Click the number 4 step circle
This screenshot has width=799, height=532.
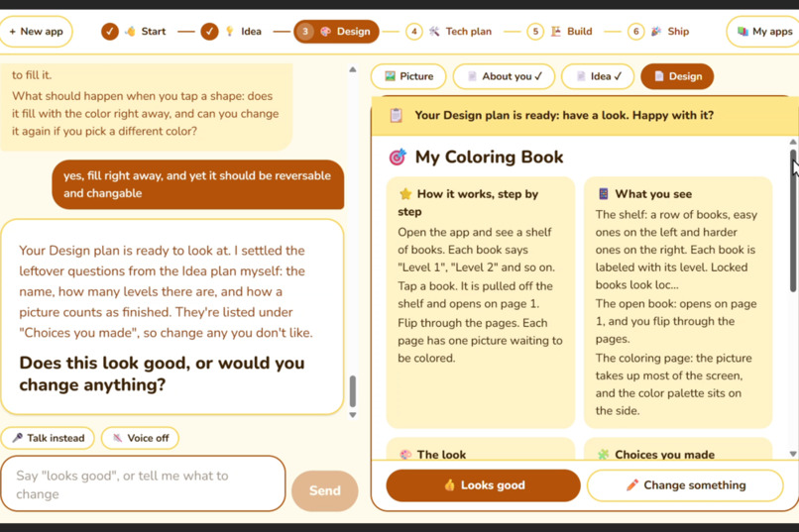[413, 32]
